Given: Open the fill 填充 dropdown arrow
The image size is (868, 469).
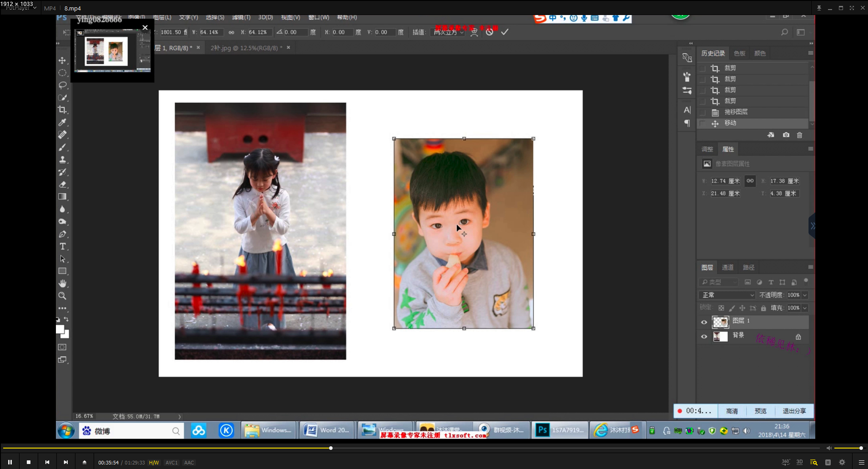Looking at the screenshot, I should pyautogui.click(x=805, y=308).
